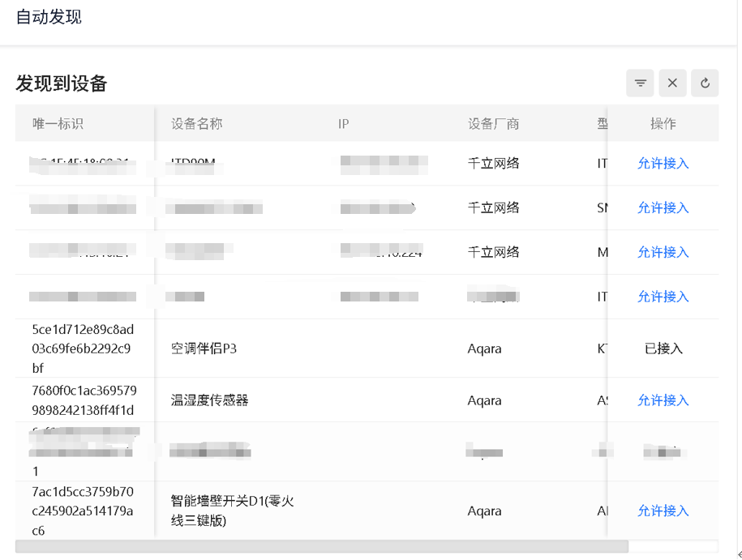Click the X clear icon above table
742x560 pixels.
(672, 83)
